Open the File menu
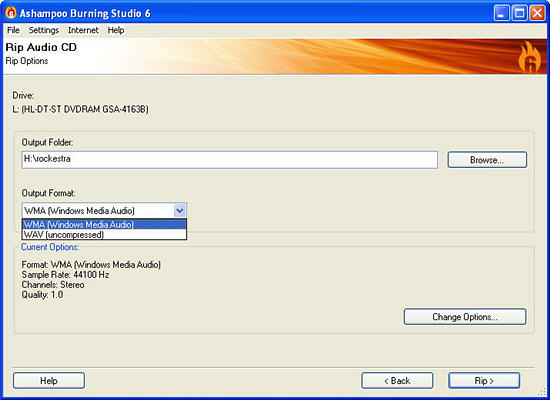550x400 pixels. [13, 30]
